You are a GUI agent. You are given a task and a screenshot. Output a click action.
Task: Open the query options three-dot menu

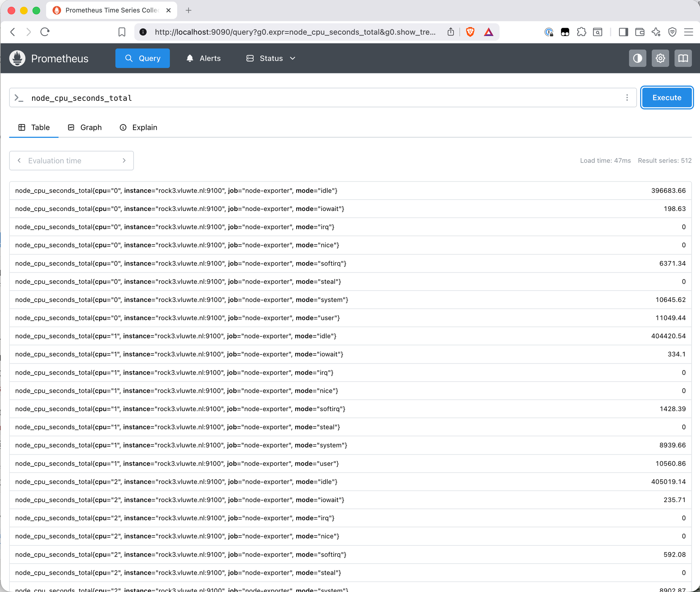pos(627,98)
